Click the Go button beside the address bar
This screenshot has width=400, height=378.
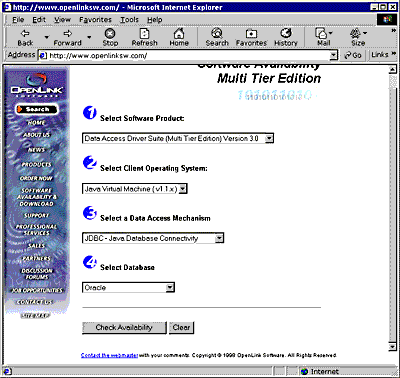(353, 55)
